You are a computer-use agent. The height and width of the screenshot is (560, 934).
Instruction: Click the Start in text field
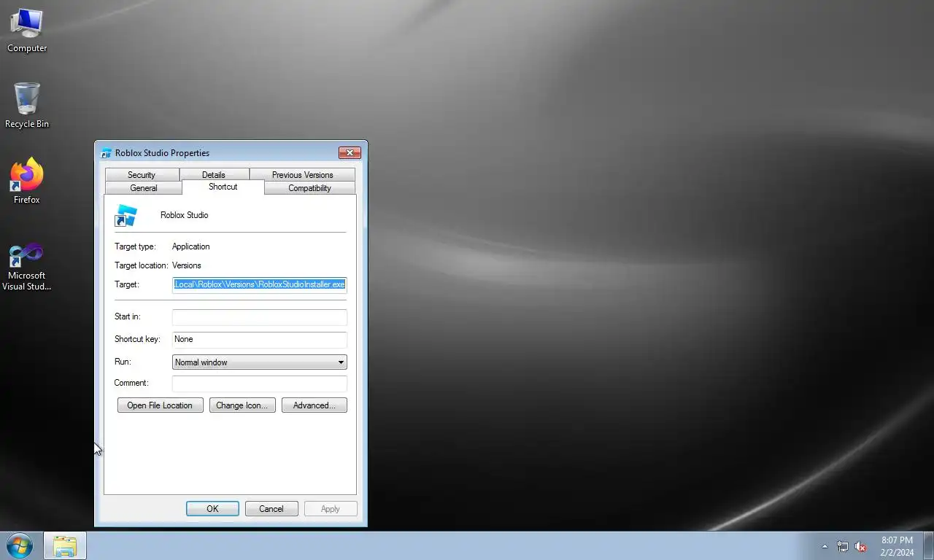coord(259,317)
